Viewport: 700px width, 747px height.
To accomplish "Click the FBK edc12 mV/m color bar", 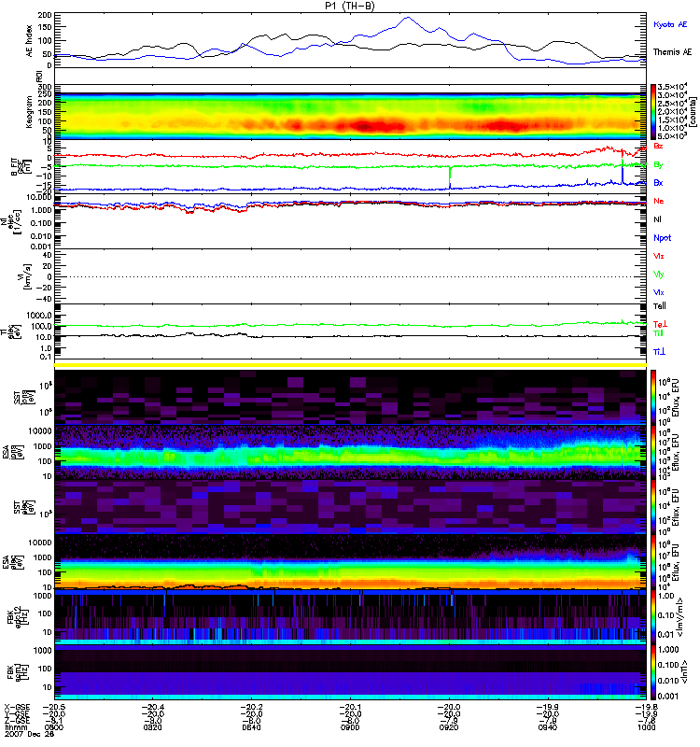I will coord(653,616).
